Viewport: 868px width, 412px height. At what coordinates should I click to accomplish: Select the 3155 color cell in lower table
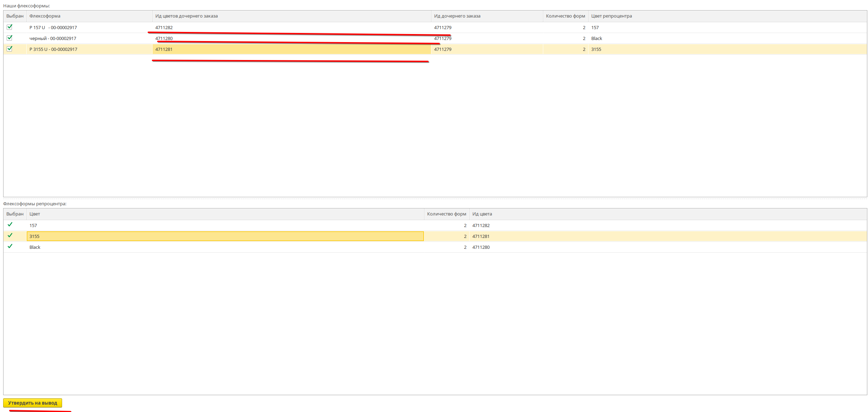[x=34, y=237]
